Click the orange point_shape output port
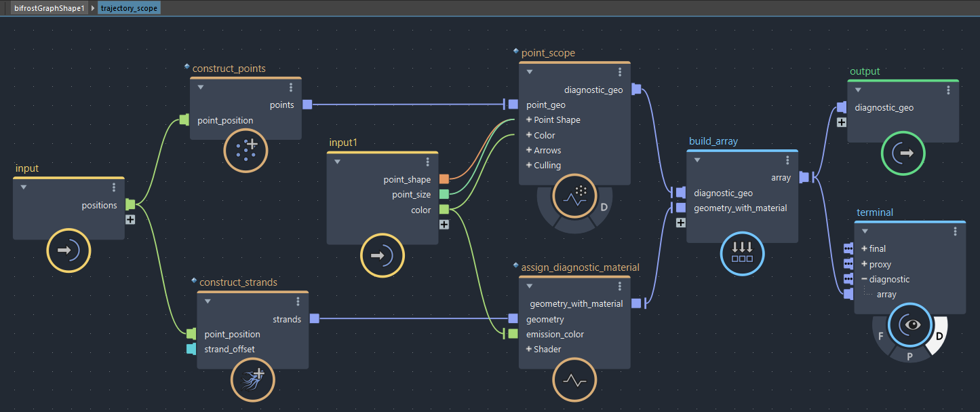This screenshot has height=412, width=980. (444, 180)
